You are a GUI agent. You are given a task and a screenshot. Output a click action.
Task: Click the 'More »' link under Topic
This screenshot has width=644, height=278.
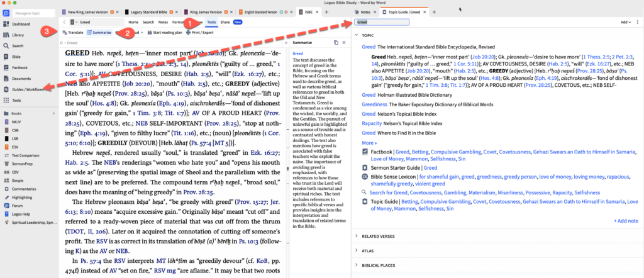point(369,143)
